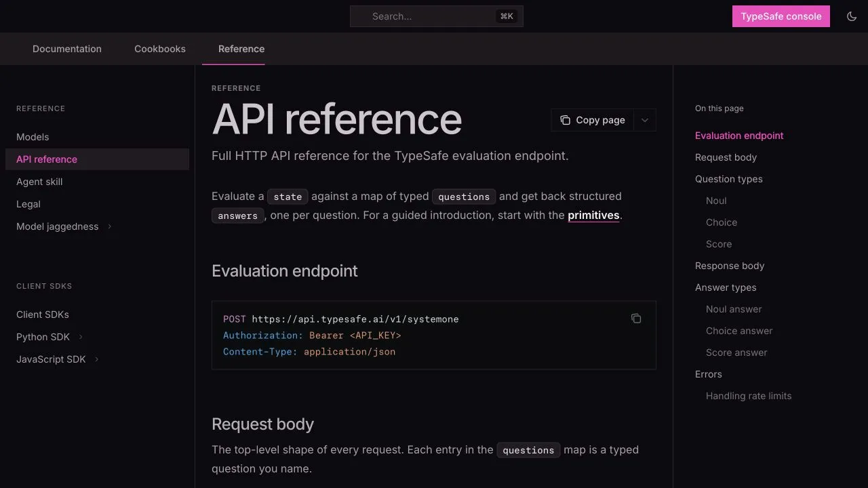The height and width of the screenshot is (488, 868).
Task: Open Models in the sidebar
Action: coord(98,137)
